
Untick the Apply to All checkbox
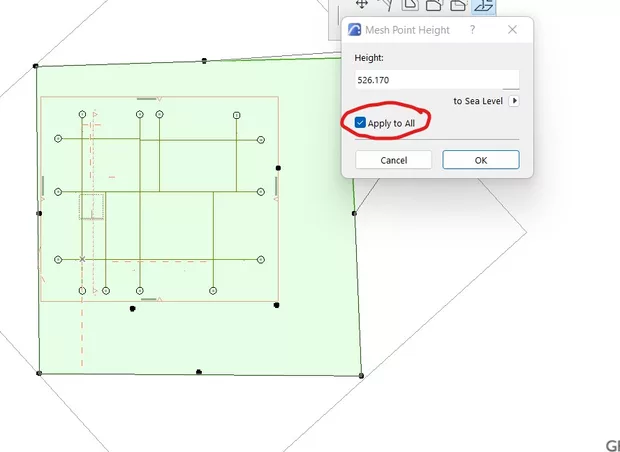click(360, 123)
